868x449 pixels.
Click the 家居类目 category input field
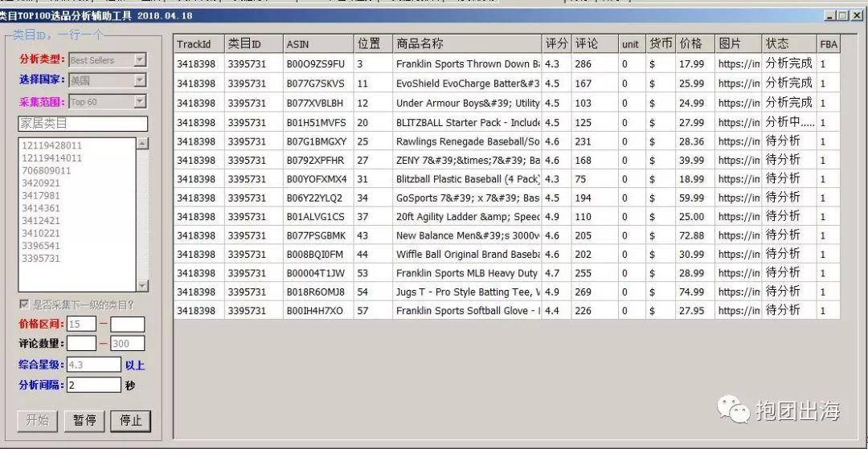tap(83, 124)
